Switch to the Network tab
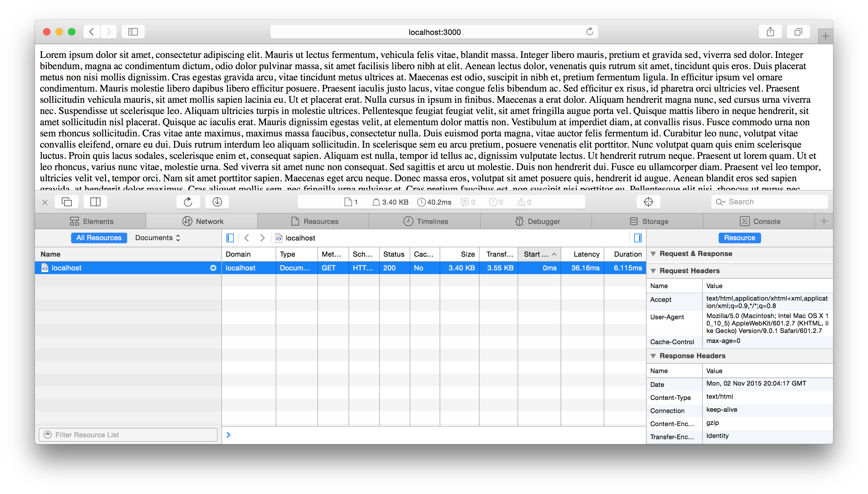The height and width of the screenshot is (494, 868). [202, 221]
